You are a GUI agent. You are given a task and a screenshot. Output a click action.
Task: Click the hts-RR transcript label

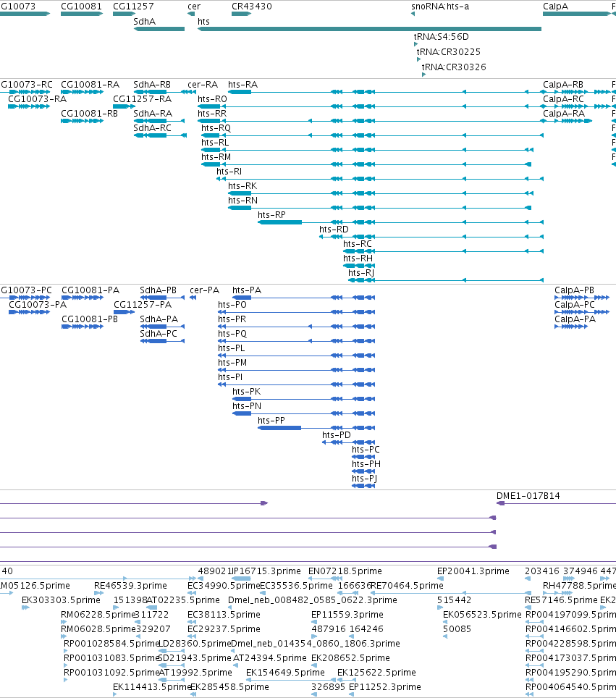(212, 114)
